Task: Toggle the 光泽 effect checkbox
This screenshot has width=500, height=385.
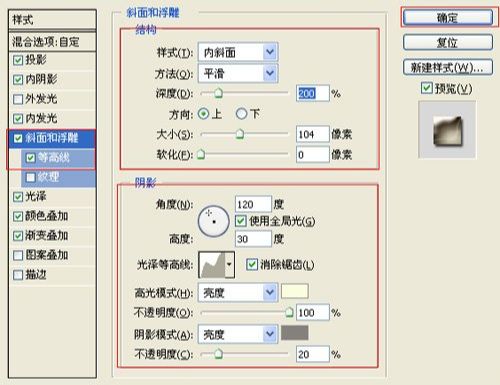Action: click(x=18, y=197)
